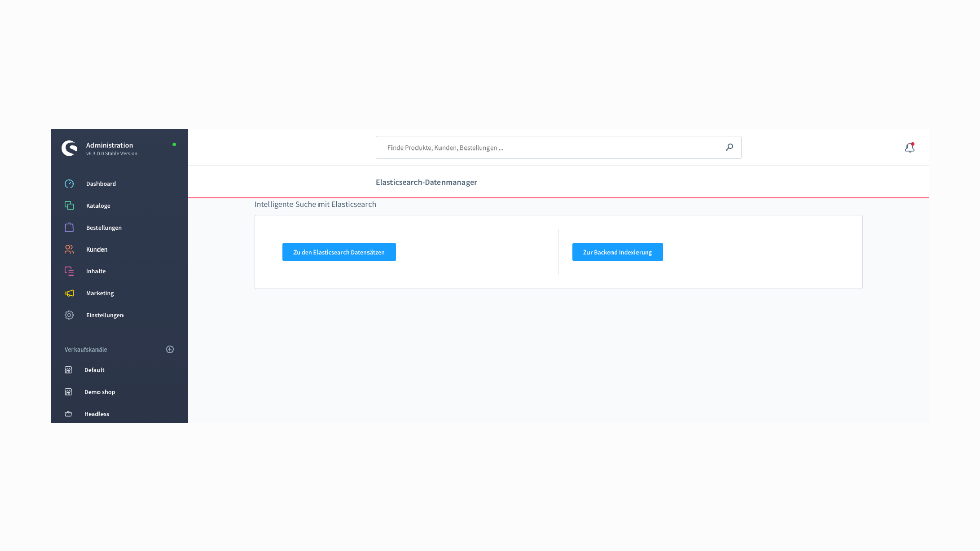Viewport: 980px width, 551px height.
Task: Open the Default sales channel
Action: [94, 370]
